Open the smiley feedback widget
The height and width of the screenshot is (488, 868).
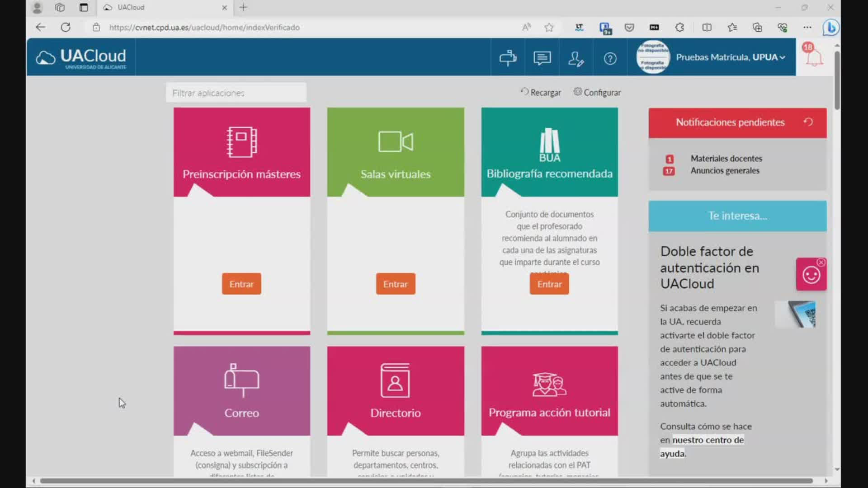(x=811, y=275)
